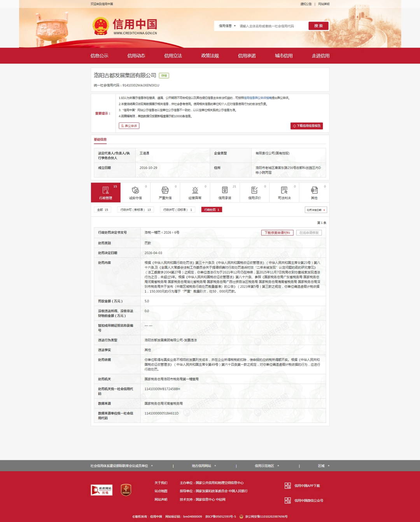This screenshot has width=420, height=522.
Task: Filter by 行政许可（新标准）13
Action: click(135, 210)
